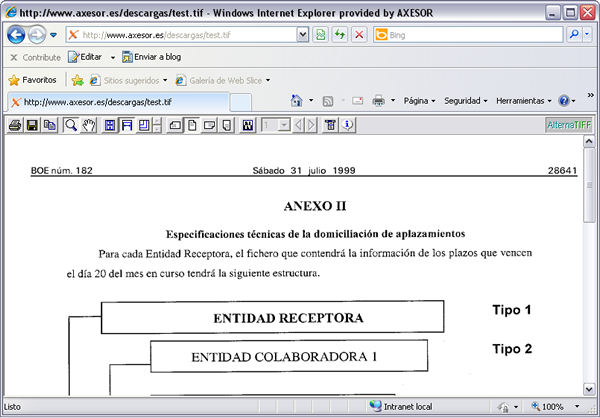Click the Favoritos button

32,80
